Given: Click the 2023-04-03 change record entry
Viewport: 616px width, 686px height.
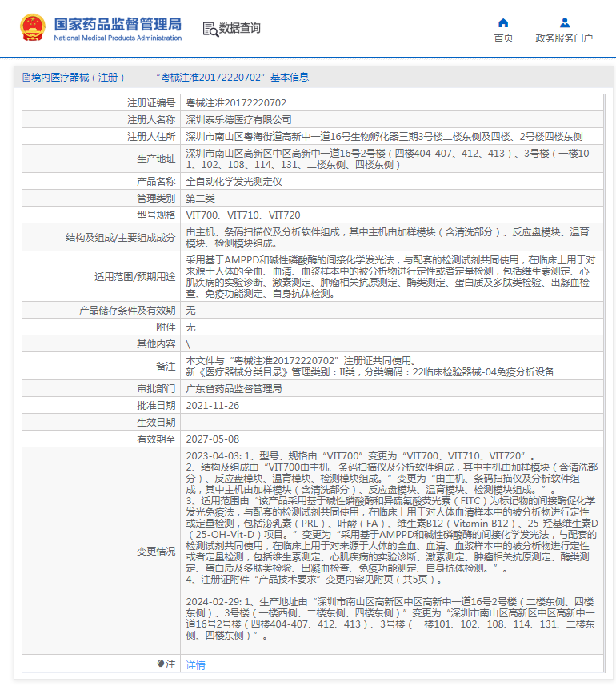Looking at the screenshot, I should (392, 518).
